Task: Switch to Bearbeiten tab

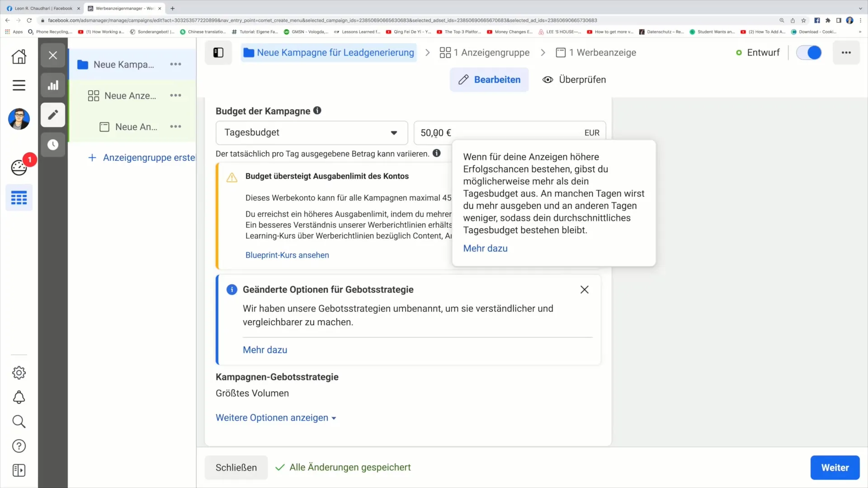Action: pyautogui.click(x=489, y=80)
